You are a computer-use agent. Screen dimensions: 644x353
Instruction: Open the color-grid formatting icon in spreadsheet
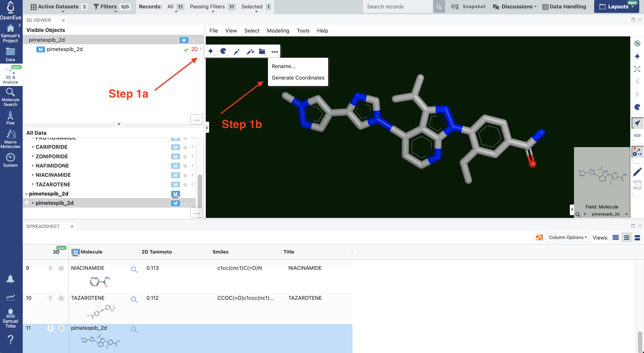point(539,237)
